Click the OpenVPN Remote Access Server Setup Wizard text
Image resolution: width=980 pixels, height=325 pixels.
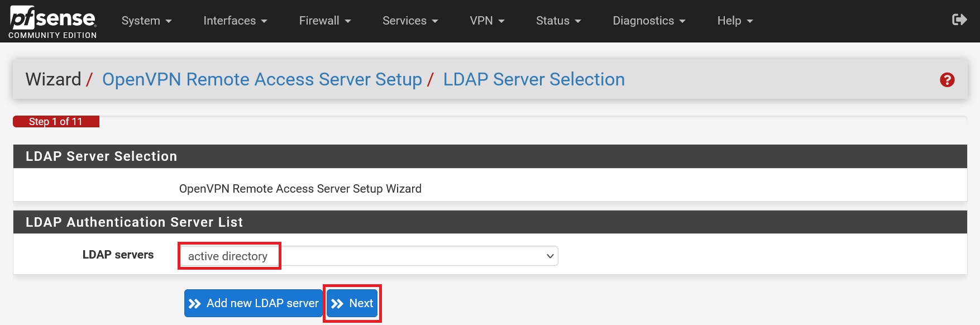(x=300, y=189)
